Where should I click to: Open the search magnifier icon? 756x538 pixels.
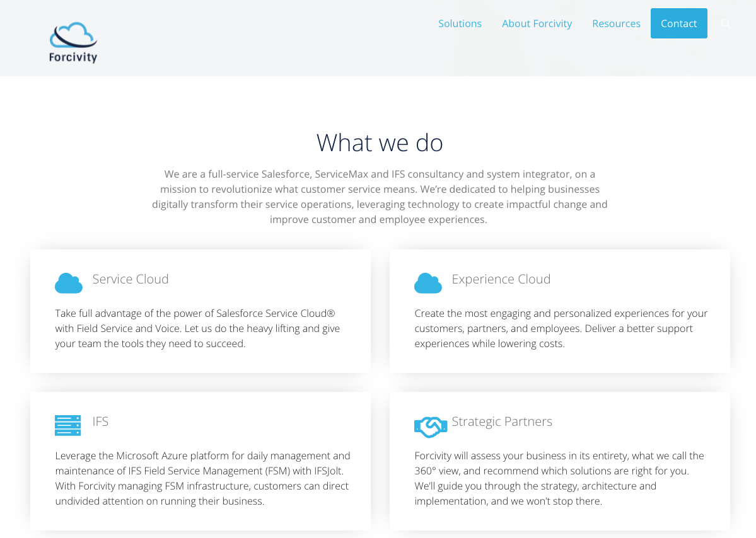(x=725, y=23)
